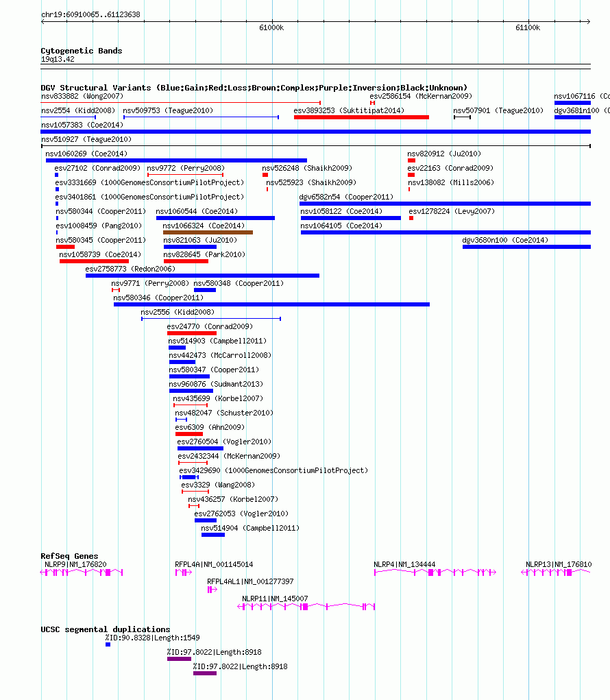Click the nsv9771 (Perry2008) label
The width and height of the screenshot is (610, 700).
tap(150, 283)
